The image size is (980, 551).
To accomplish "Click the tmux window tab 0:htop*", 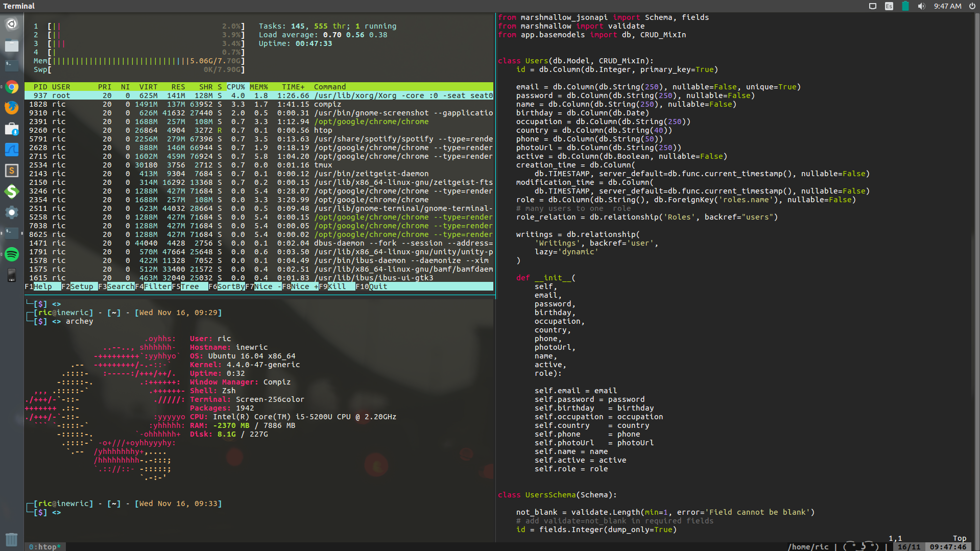I will pyautogui.click(x=45, y=547).
